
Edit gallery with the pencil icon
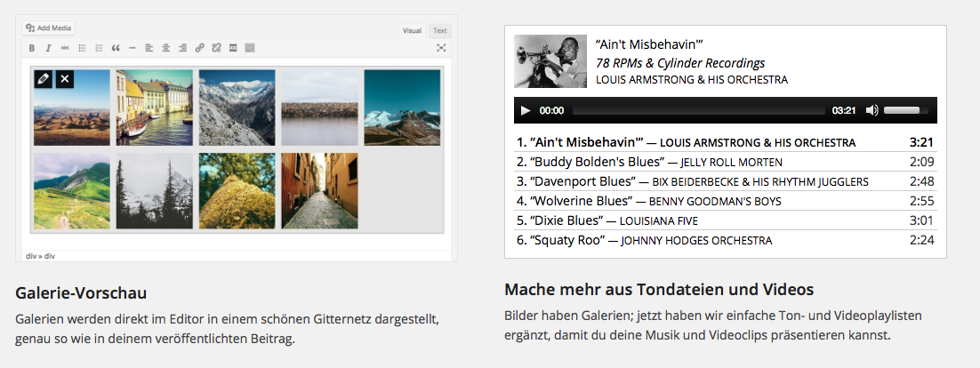click(43, 79)
